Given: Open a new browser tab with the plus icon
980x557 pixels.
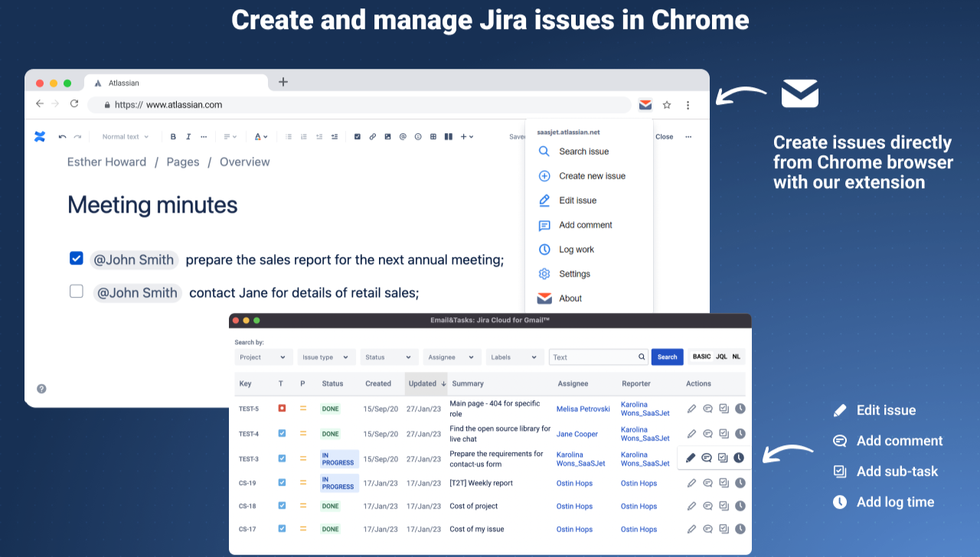Looking at the screenshot, I should [x=283, y=82].
